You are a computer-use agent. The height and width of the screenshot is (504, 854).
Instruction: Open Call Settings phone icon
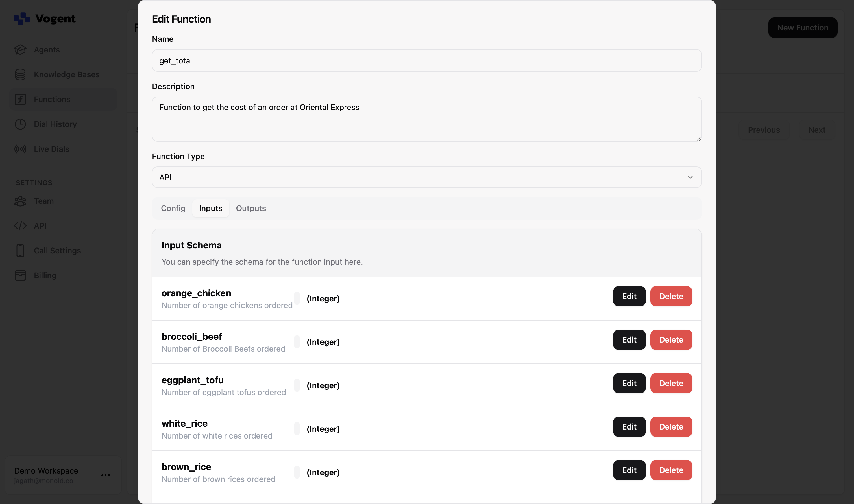pyautogui.click(x=20, y=251)
